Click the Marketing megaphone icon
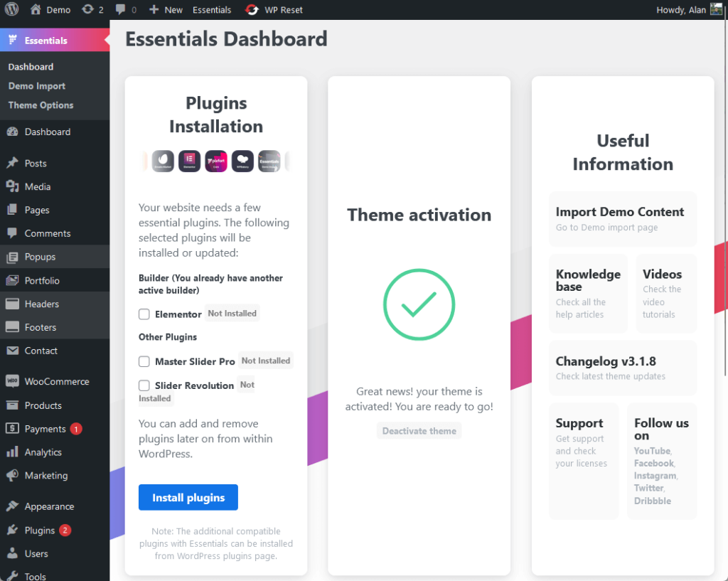This screenshot has width=728, height=581. pos(13,475)
